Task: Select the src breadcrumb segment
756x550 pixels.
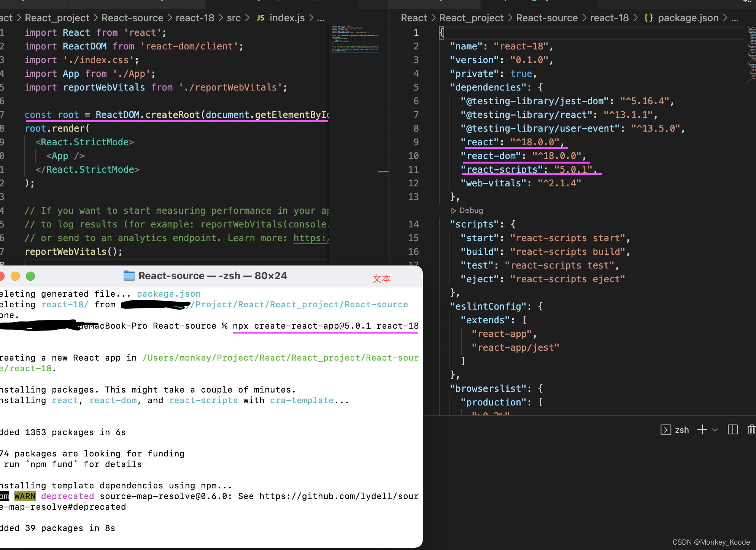Action: tap(233, 18)
